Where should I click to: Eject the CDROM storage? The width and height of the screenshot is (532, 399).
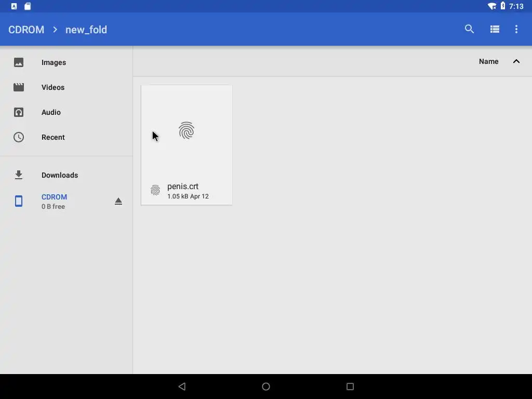[x=118, y=201]
